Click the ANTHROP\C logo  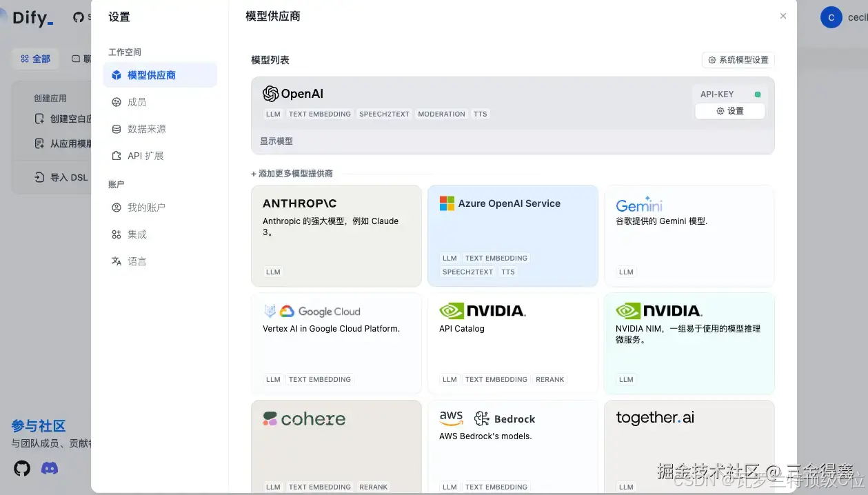pos(300,203)
